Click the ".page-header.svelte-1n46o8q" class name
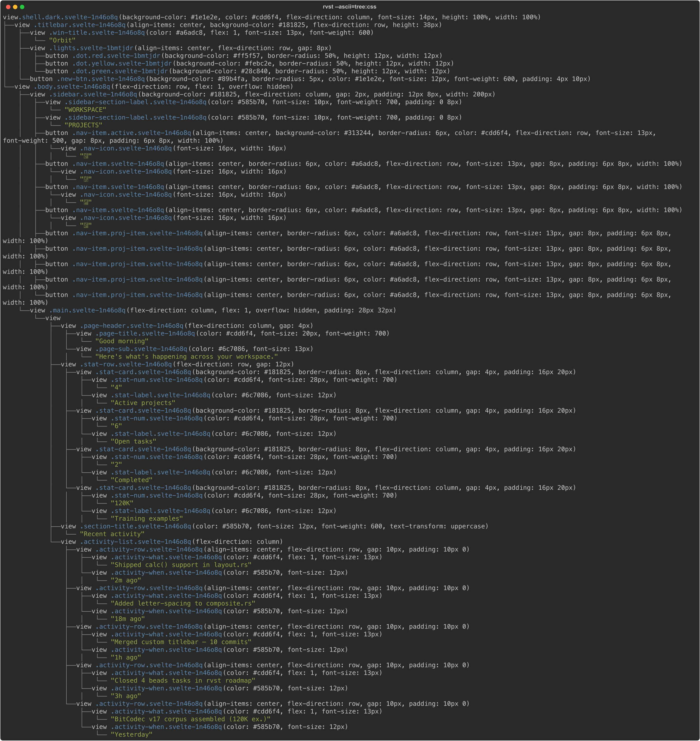 tap(132, 326)
